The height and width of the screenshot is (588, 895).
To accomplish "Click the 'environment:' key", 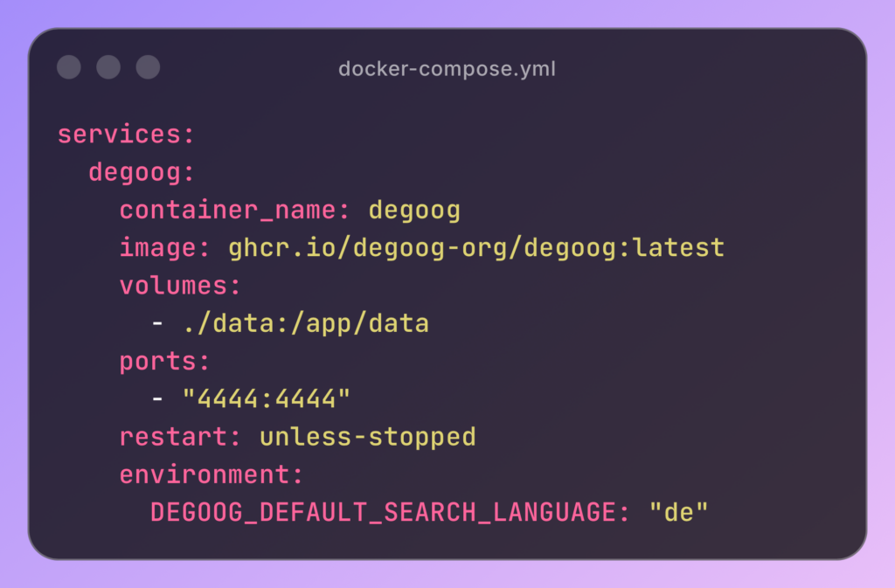I will pyautogui.click(x=212, y=474).
